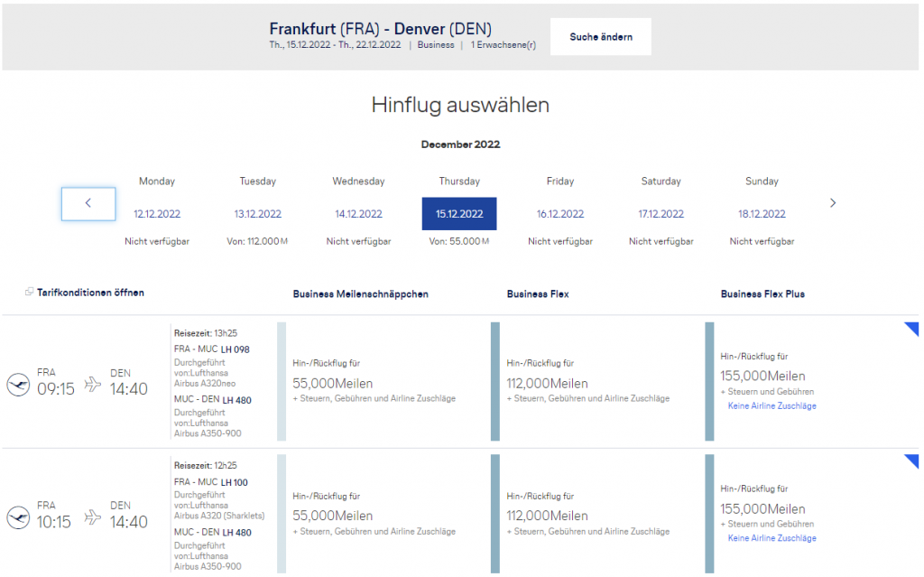
Task: Click Keine Airline Zuschläge link on 10:15 flight
Action: pyautogui.click(x=772, y=538)
